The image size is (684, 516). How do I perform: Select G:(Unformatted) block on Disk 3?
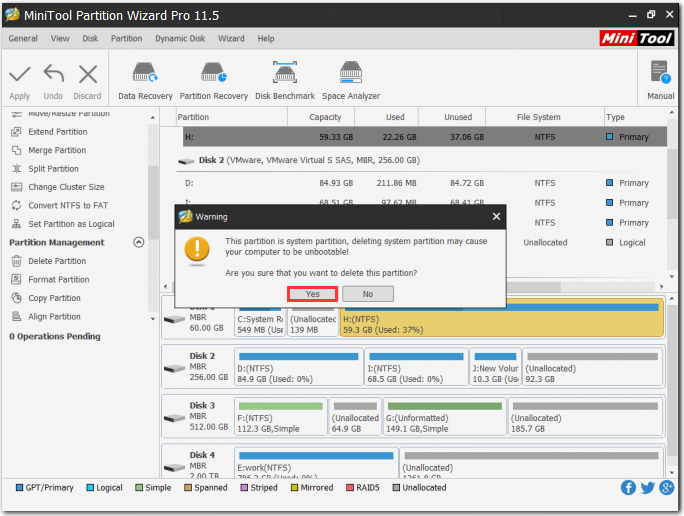click(445, 417)
